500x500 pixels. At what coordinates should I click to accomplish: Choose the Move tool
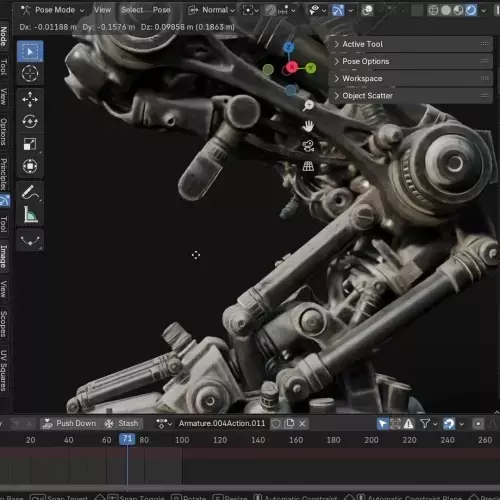pos(30,99)
